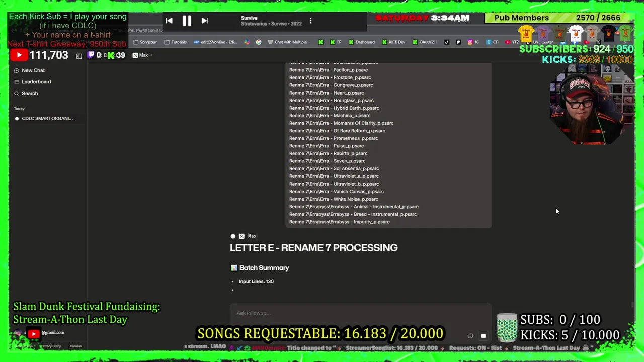
Task: Pause the song Survive
Action: tap(187, 21)
